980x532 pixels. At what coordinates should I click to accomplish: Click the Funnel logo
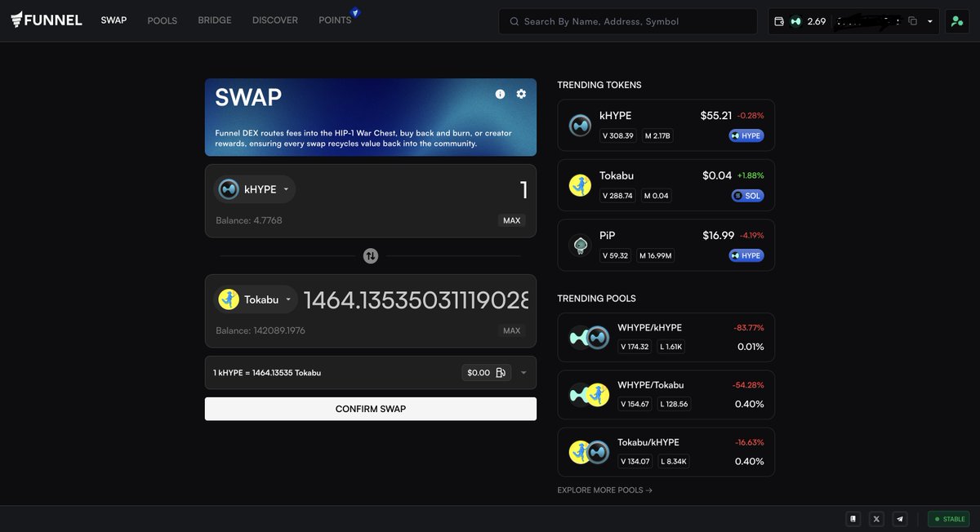point(47,20)
